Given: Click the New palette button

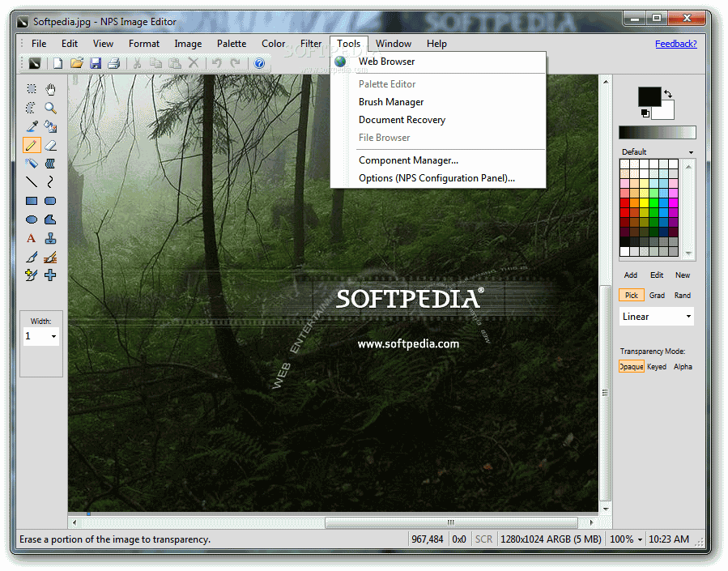Looking at the screenshot, I should pyautogui.click(x=683, y=275).
